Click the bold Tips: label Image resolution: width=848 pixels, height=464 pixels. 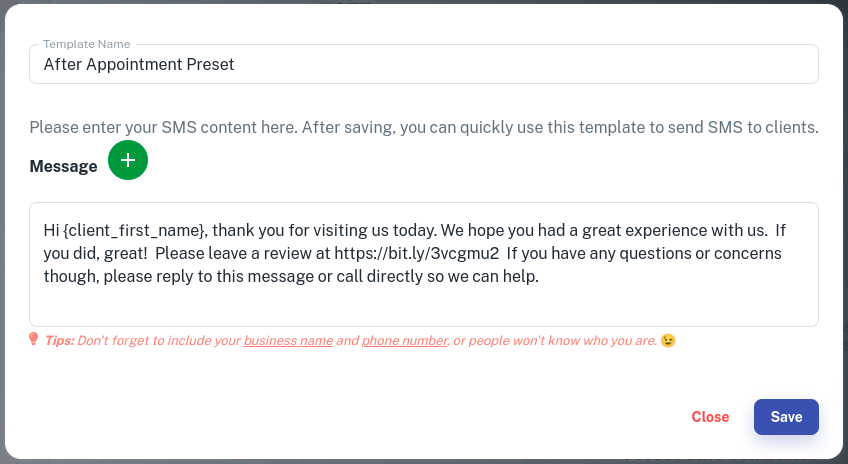[59, 341]
